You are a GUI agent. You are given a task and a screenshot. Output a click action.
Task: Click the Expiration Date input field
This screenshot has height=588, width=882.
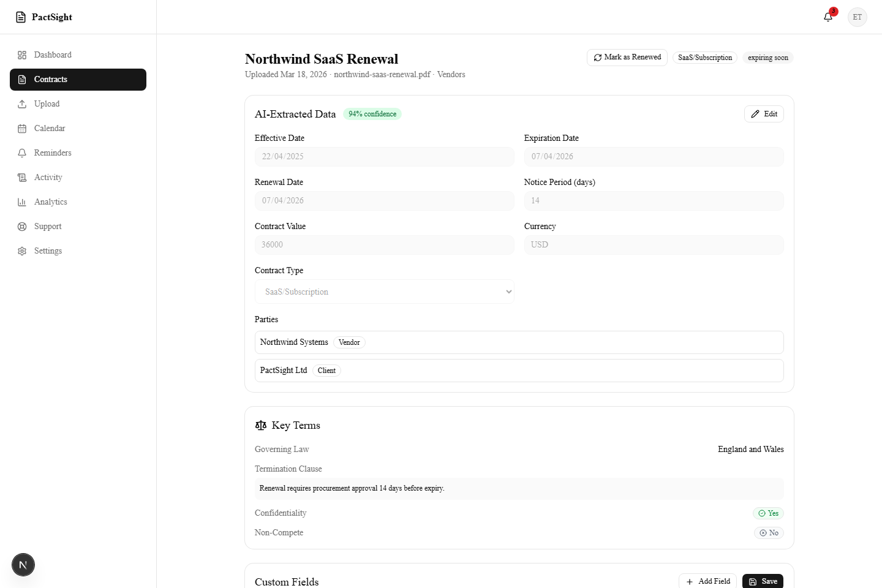[654, 157]
